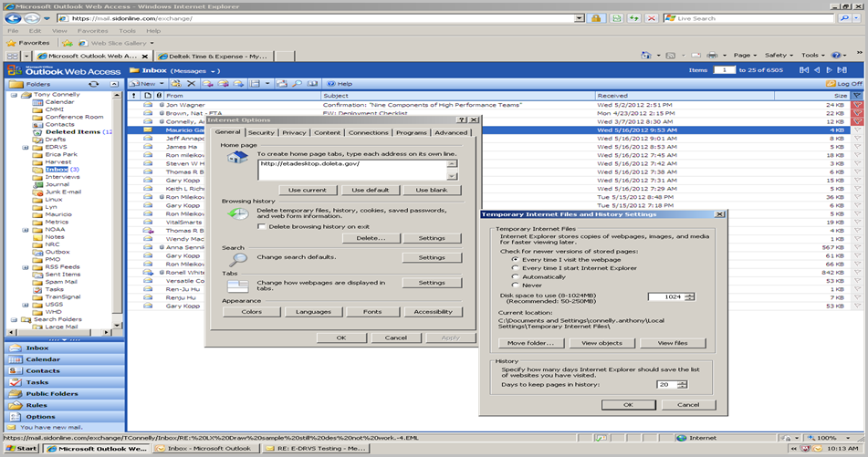868x457 pixels.
Task: Click the View files button
Action: click(x=673, y=343)
